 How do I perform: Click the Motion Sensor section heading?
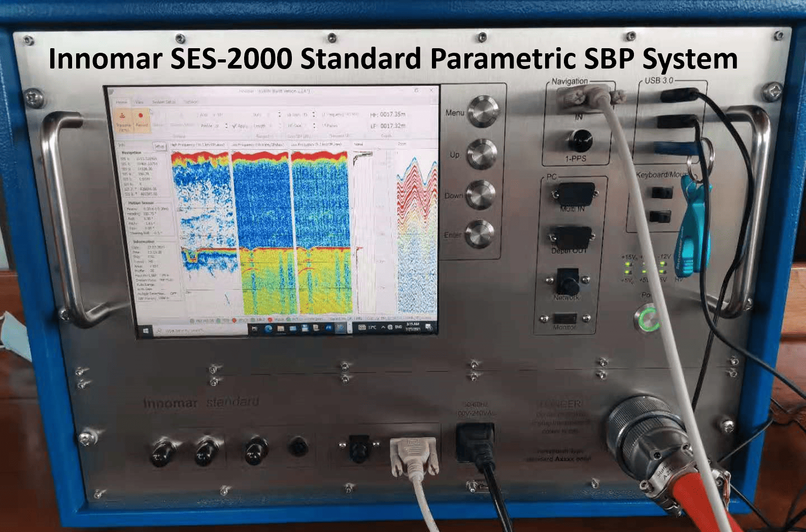tap(140, 203)
